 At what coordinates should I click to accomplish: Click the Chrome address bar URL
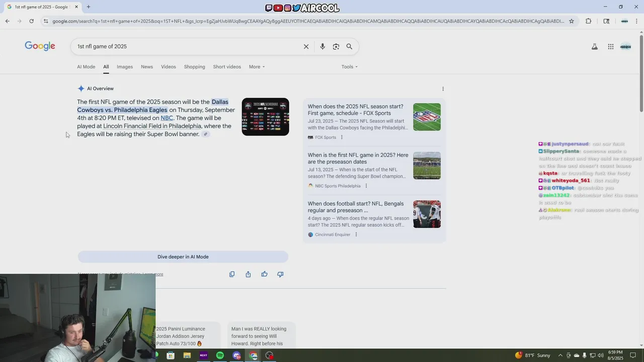(308, 21)
